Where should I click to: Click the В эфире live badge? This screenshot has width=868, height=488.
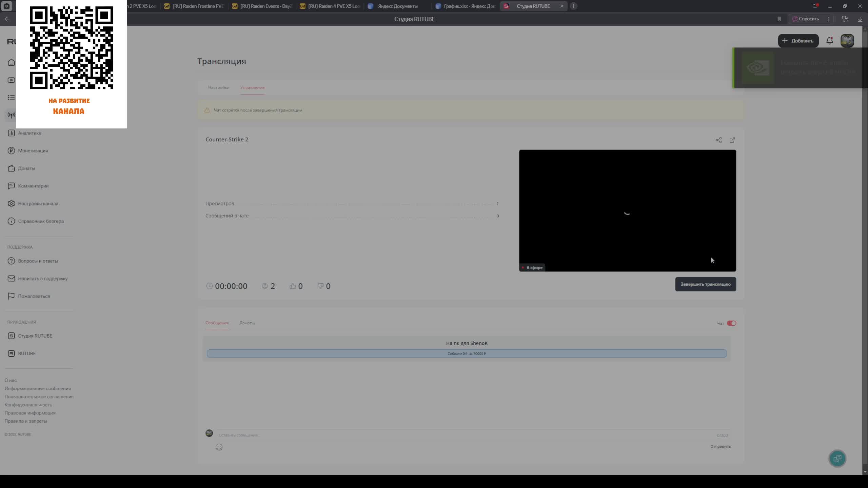532,268
